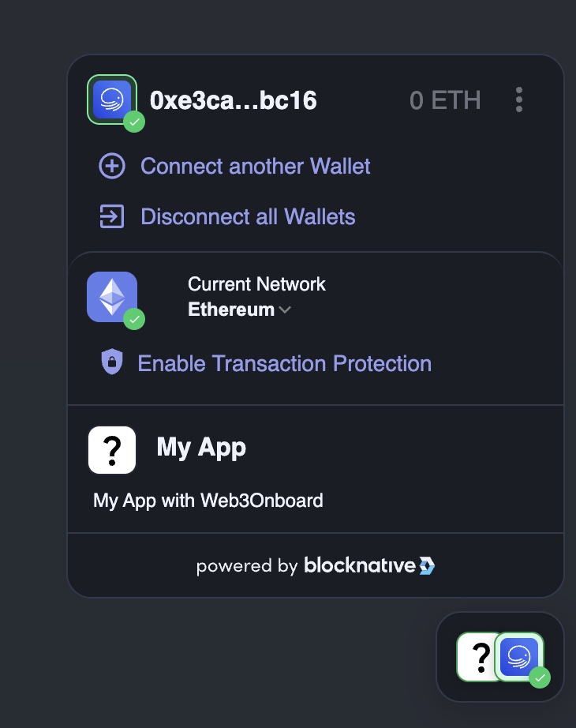Viewport: 576px width, 728px height.
Task: Click the Ethereum diamond network icon
Action: 112,297
